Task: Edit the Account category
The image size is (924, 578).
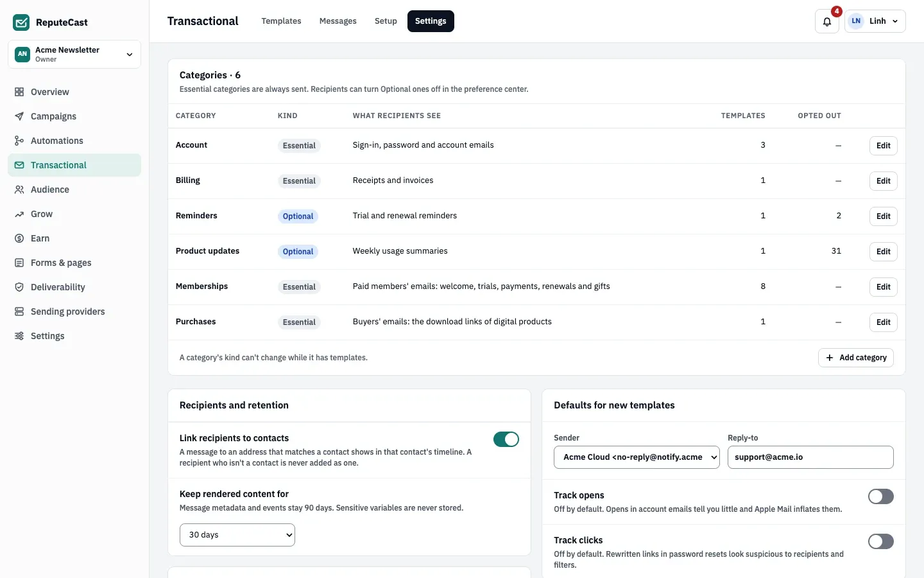Action: click(x=884, y=146)
